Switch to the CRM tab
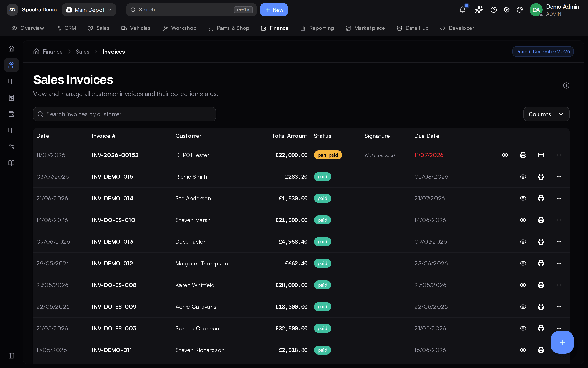588x368 pixels. (x=66, y=28)
